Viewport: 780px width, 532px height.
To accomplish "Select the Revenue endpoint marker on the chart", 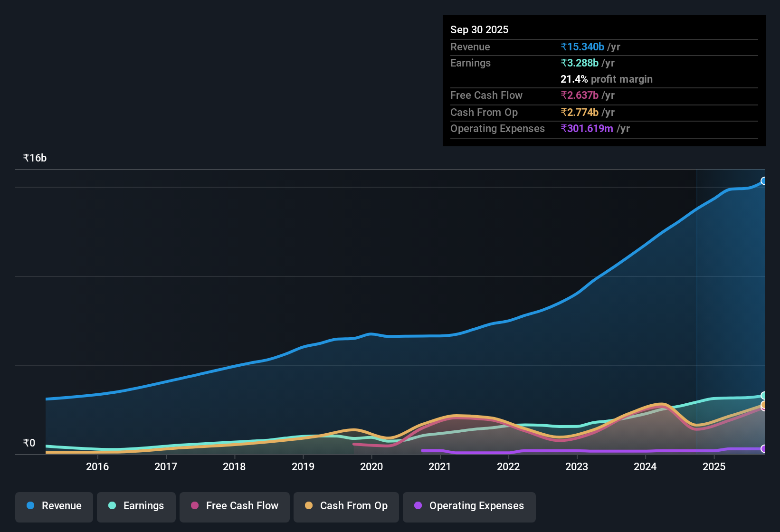I will click(764, 181).
